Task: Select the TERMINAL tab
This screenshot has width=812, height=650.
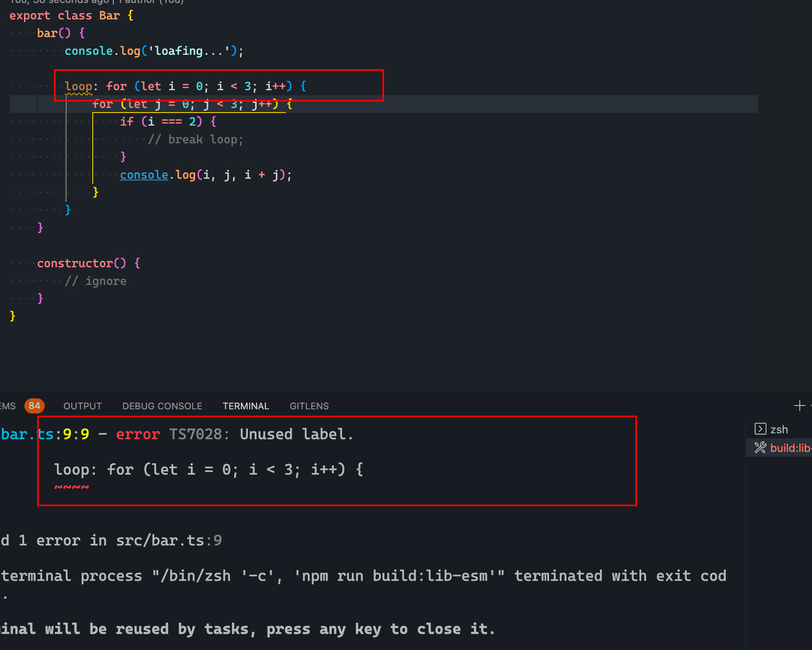Action: [x=246, y=406]
